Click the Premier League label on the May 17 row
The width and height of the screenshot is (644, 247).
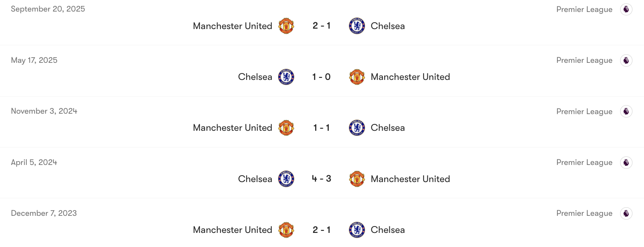click(x=584, y=60)
